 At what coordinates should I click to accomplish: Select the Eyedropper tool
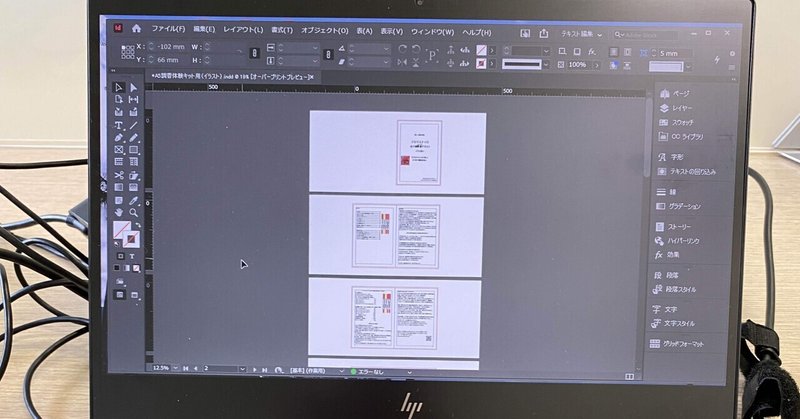click(x=134, y=200)
